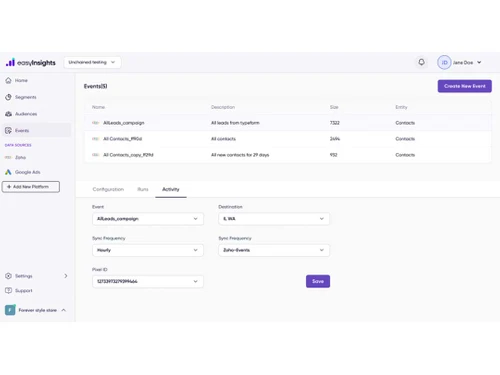
Task: Select the Activity tab
Action: tap(171, 189)
